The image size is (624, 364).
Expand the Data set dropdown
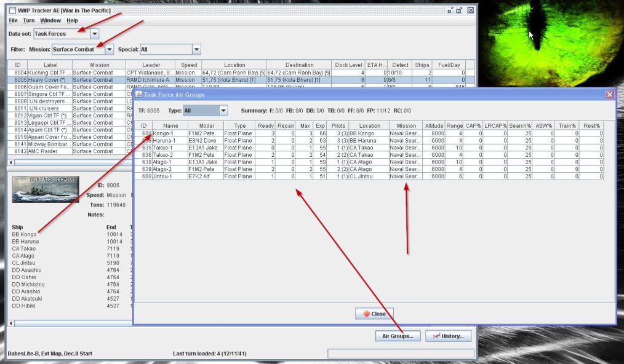pyautogui.click(x=95, y=34)
